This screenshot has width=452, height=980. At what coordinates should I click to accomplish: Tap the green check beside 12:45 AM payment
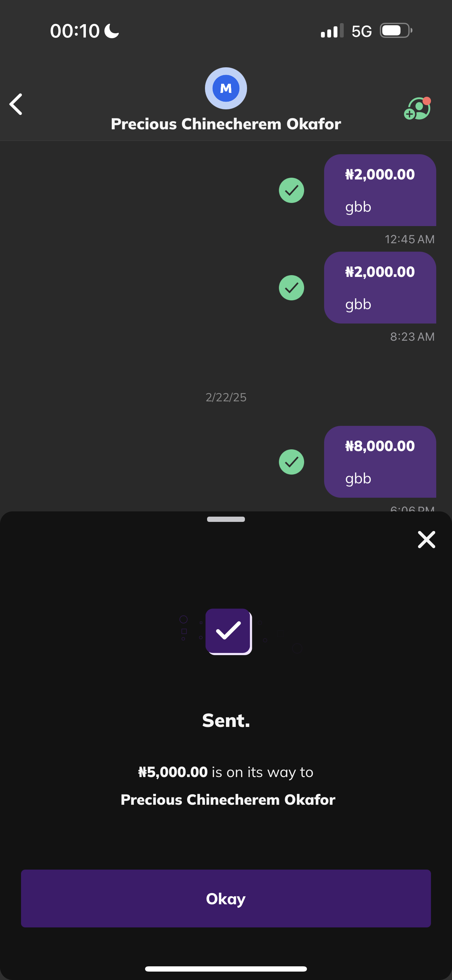(292, 190)
